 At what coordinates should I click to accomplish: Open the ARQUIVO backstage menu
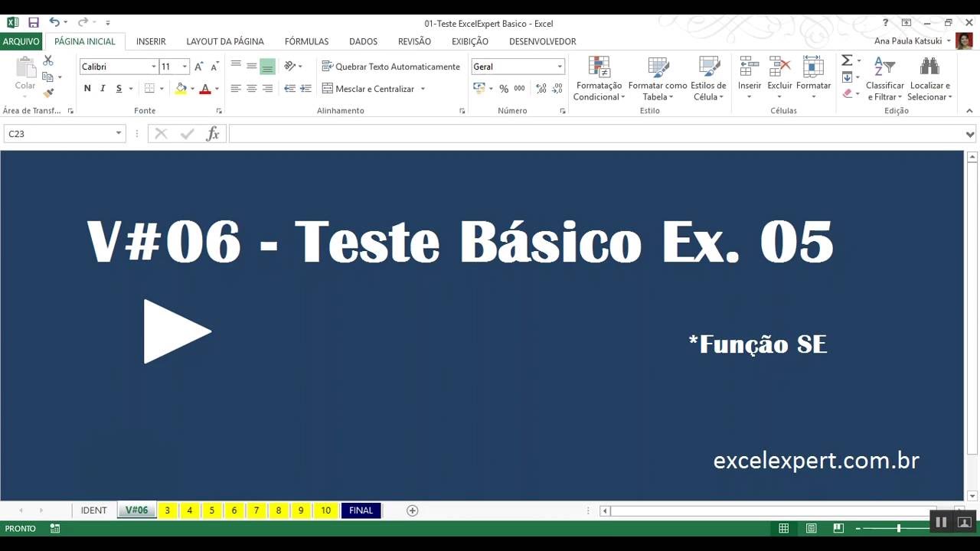click(x=21, y=41)
